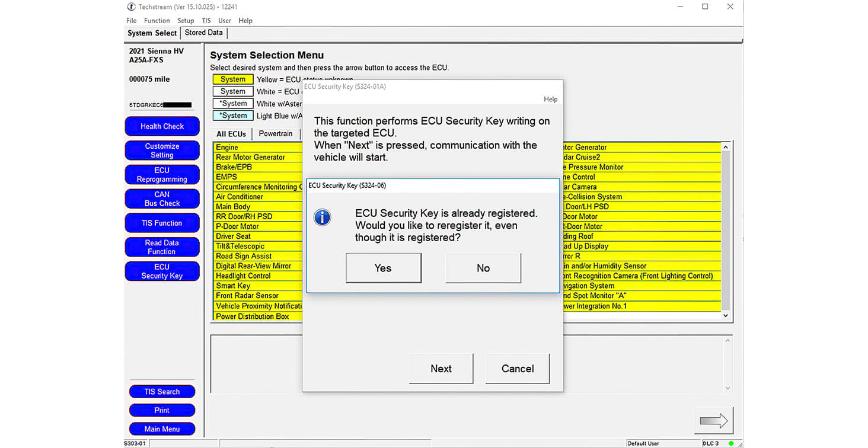Viewport: 868px width, 448px height.
Task: Click the Default User status entry
Action: (663, 443)
